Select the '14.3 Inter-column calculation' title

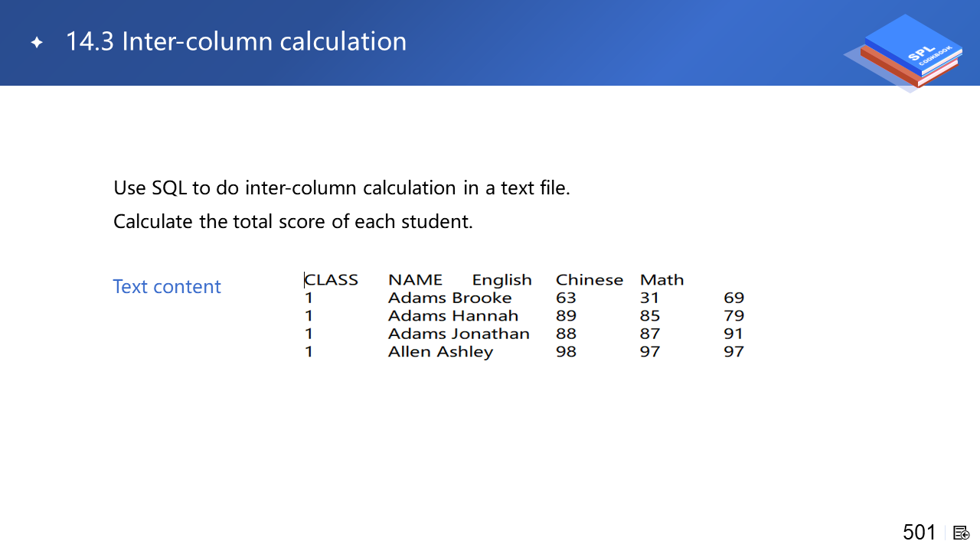[236, 41]
